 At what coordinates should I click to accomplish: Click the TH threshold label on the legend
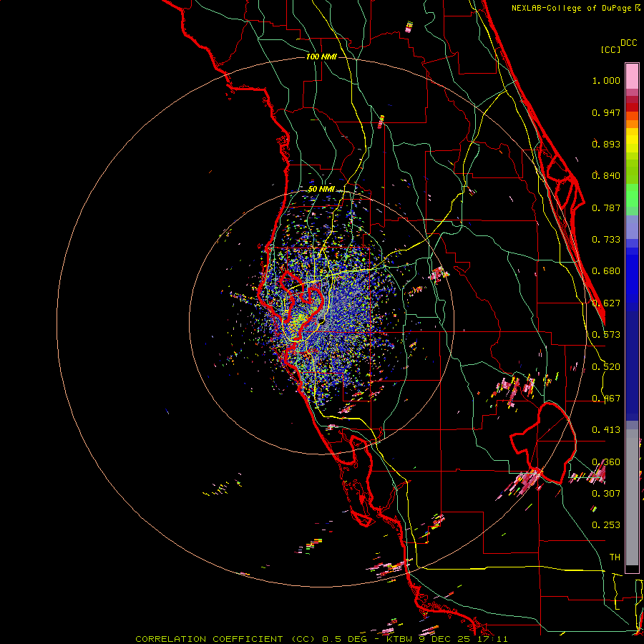pyautogui.click(x=615, y=557)
